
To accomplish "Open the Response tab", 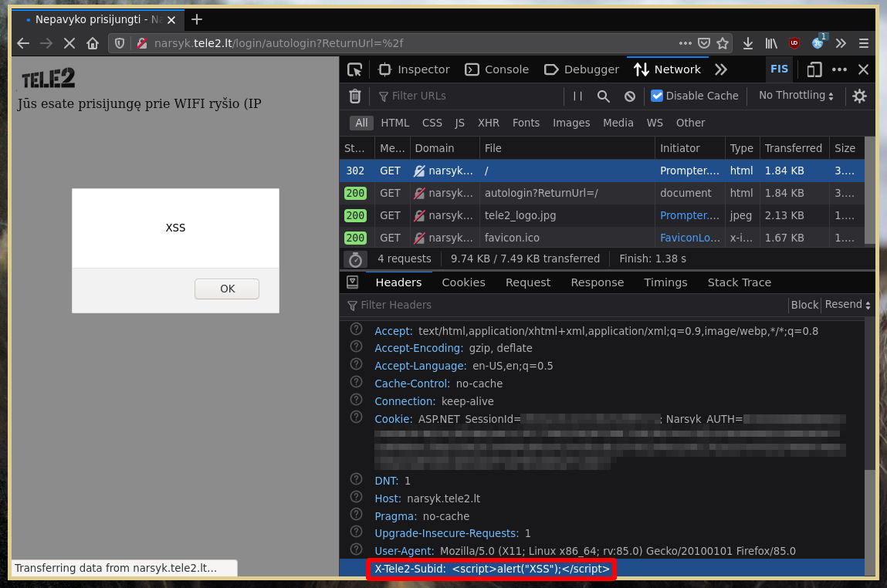I will coord(597,282).
